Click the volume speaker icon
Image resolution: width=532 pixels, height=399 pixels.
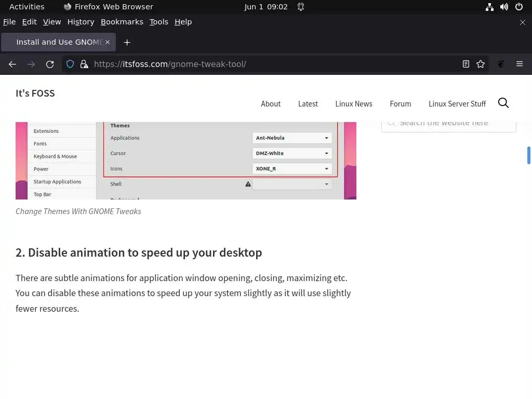(x=504, y=7)
